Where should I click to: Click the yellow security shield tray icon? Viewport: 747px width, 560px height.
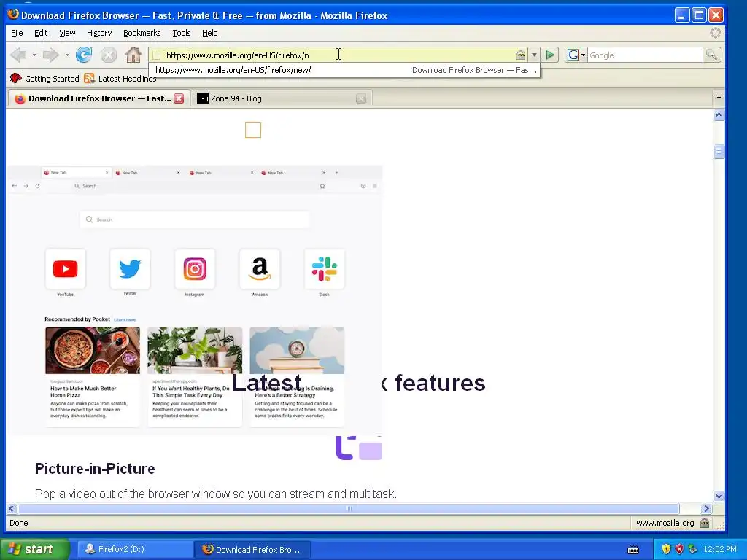(666, 550)
